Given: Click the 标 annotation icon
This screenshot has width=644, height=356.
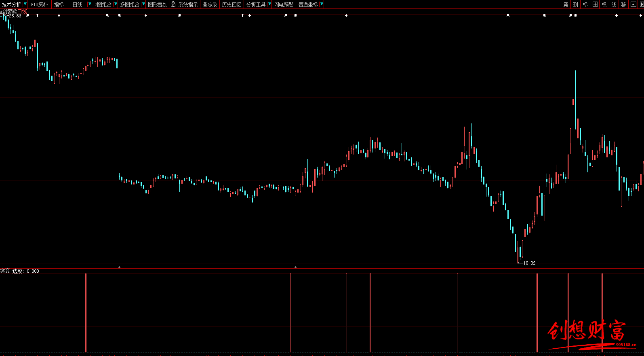Looking at the screenshot, I should 585,4.
